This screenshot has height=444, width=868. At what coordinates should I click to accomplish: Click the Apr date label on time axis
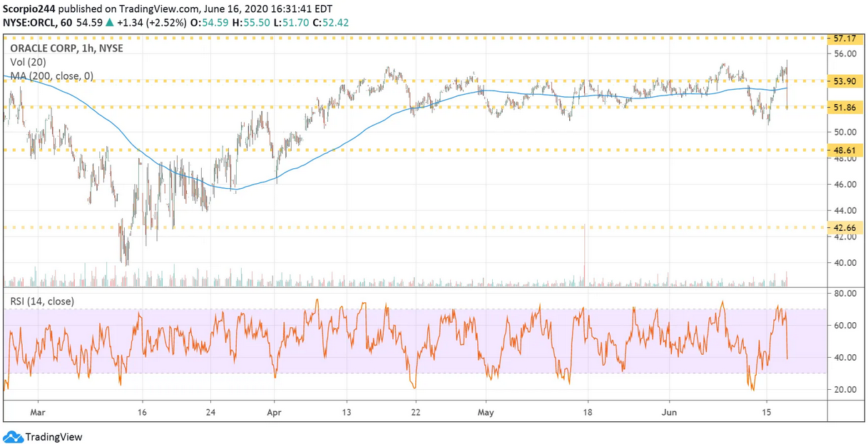point(274,413)
